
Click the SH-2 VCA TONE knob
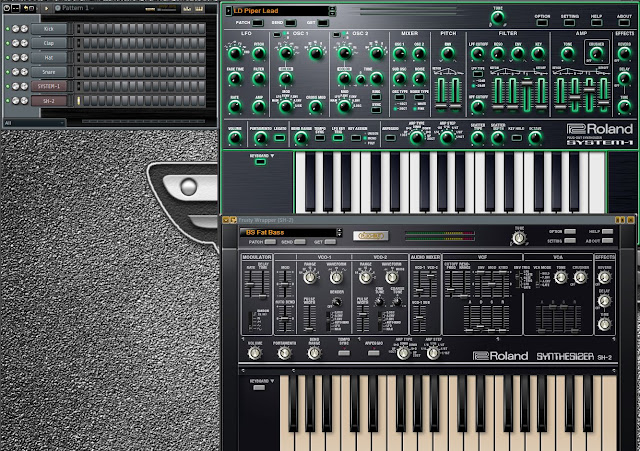point(561,278)
